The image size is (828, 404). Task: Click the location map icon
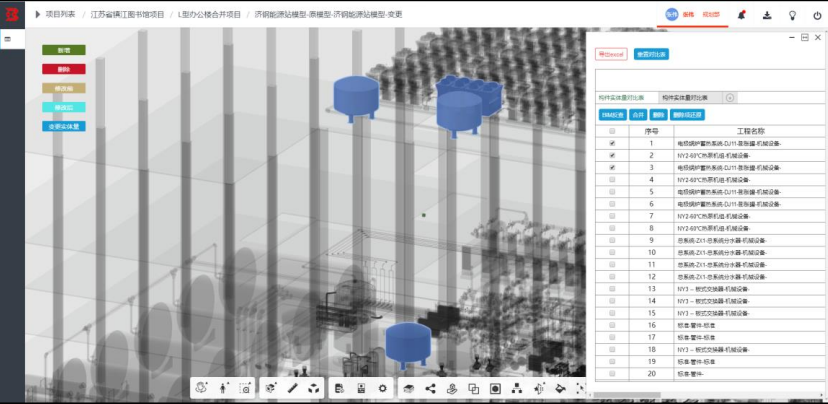452,389
